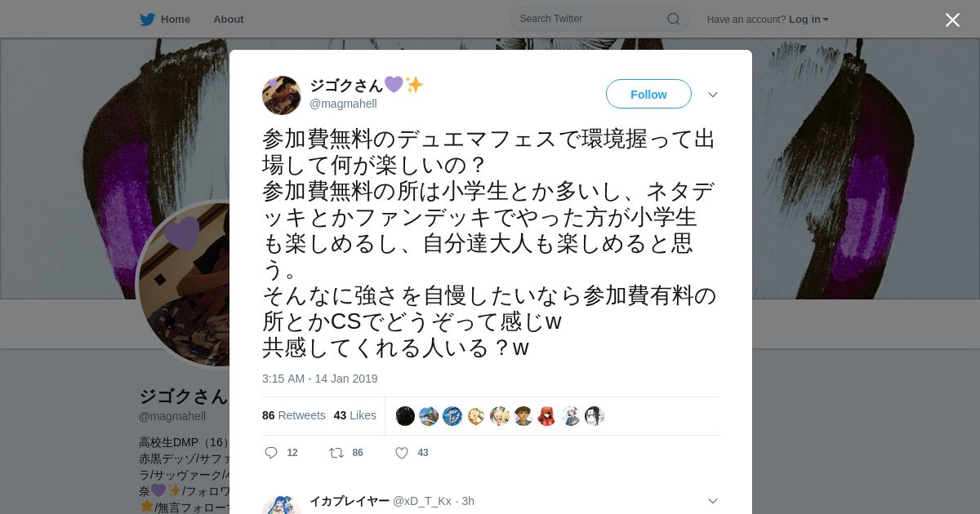Open the Log in dropdown

point(808,20)
